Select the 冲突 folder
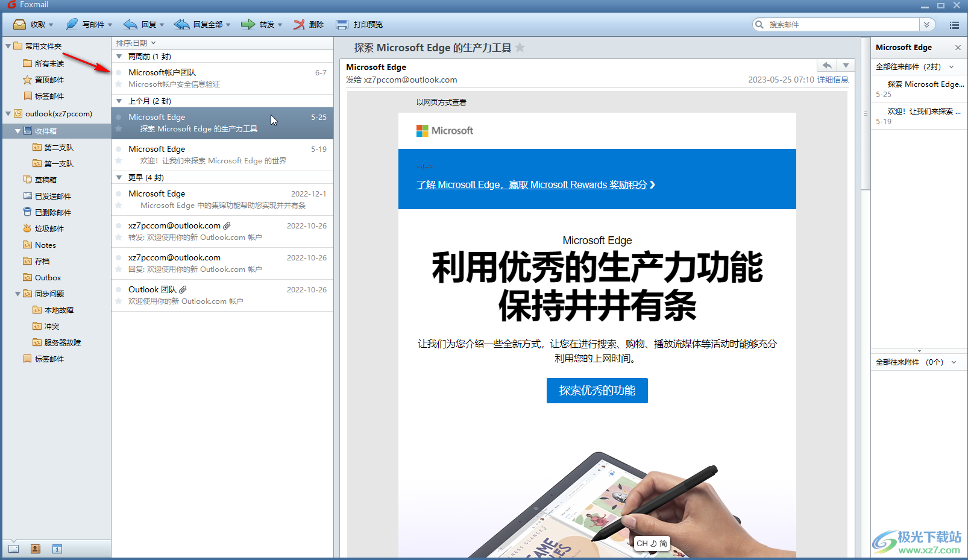Viewport: 968px width, 560px height. (46, 326)
